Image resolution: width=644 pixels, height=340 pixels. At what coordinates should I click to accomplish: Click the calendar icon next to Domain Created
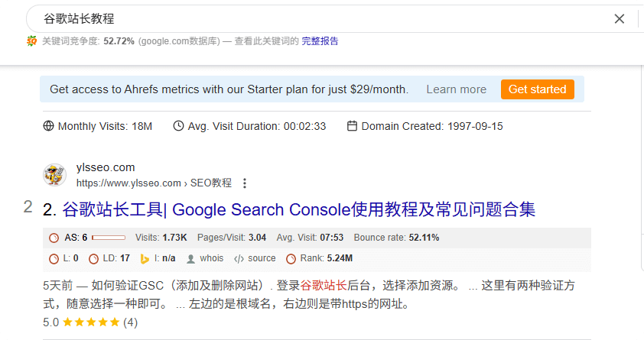[x=352, y=126]
